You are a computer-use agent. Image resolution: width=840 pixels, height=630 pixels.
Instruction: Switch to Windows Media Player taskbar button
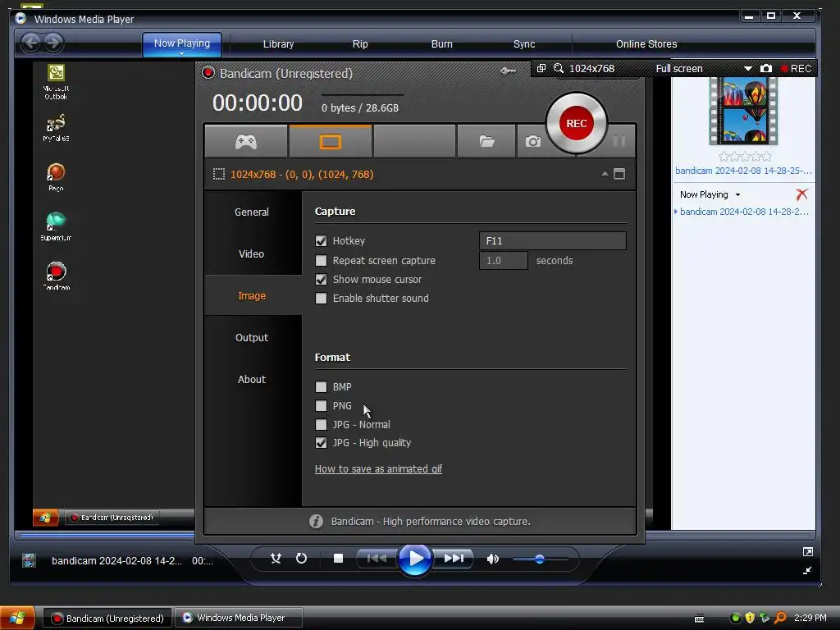tap(239, 618)
